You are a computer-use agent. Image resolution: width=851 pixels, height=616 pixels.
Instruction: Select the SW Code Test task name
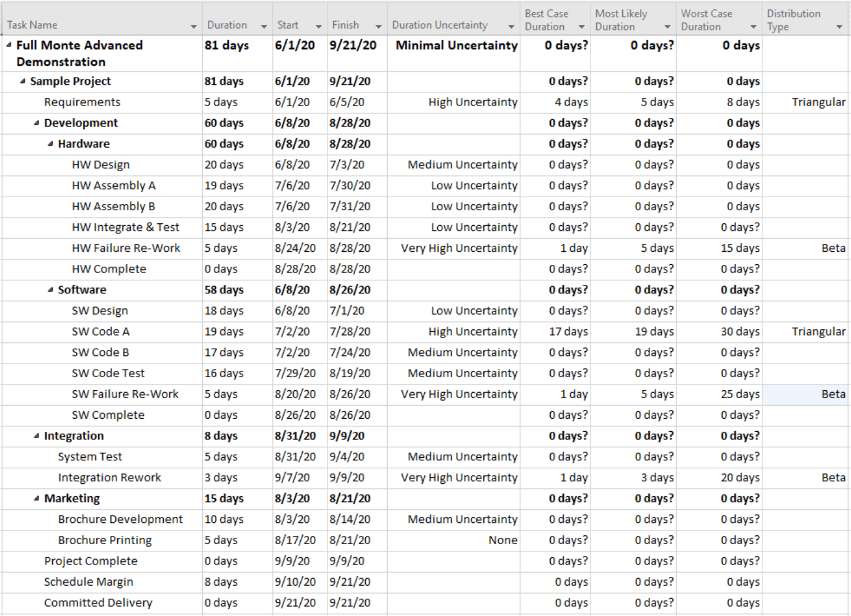[x=108, y=373]
